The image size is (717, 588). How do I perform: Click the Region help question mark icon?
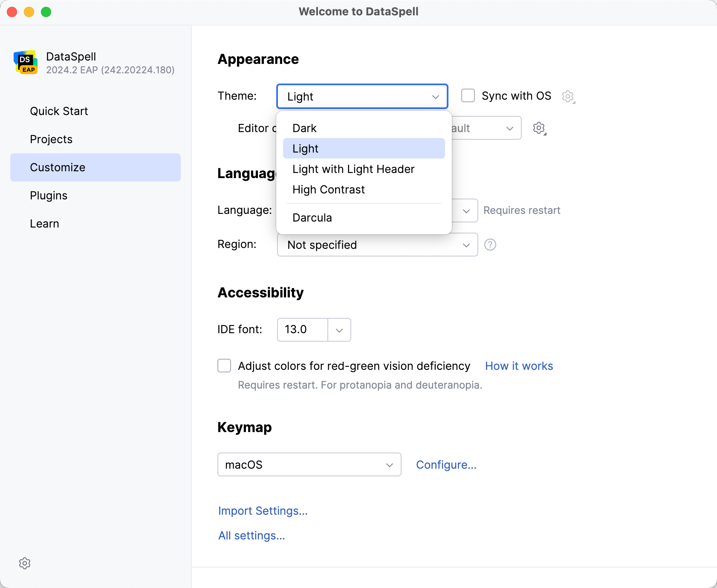pyautogui.click(x=490, y=245)
